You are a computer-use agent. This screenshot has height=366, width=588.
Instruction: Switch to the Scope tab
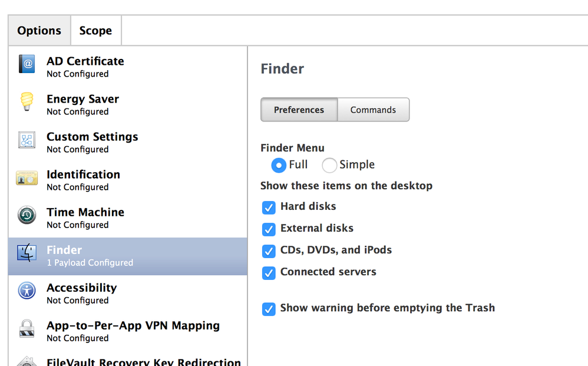[x=95, y=31]
